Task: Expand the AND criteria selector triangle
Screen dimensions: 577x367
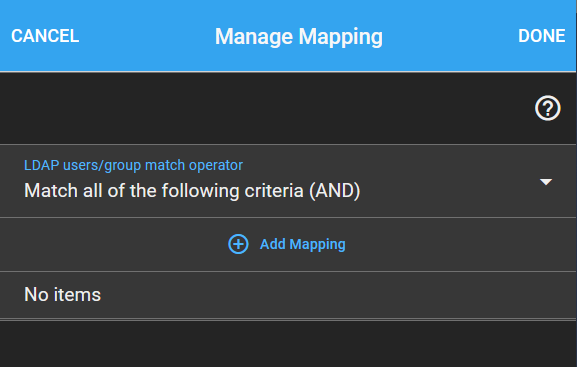Action: (x=546, y=182)
